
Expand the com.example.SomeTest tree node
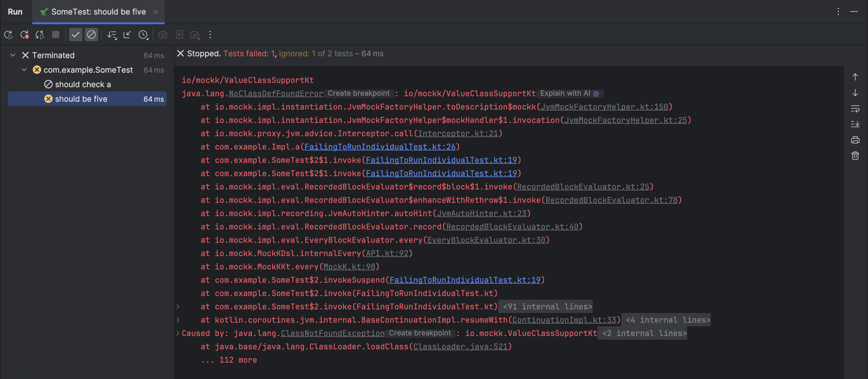click(x=25, y=70)
